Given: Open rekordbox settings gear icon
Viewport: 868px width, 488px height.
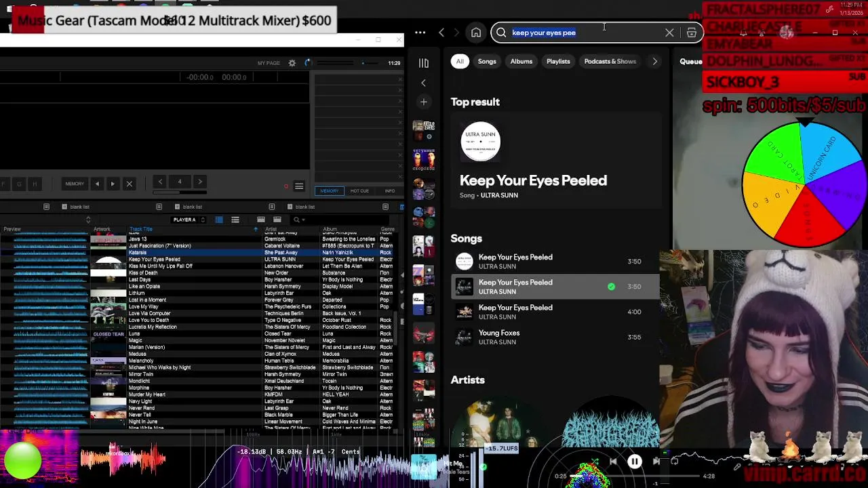Looking at the screenshot, I should [292, 63].
